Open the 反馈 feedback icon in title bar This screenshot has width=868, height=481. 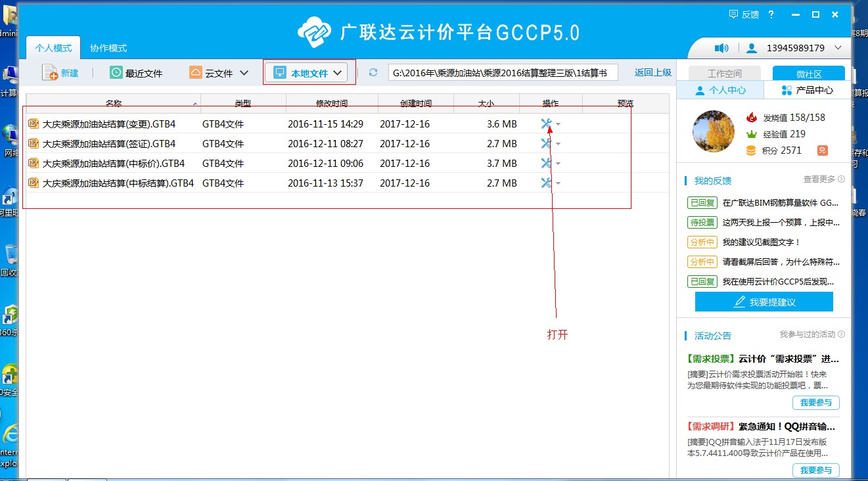point(734,14)
